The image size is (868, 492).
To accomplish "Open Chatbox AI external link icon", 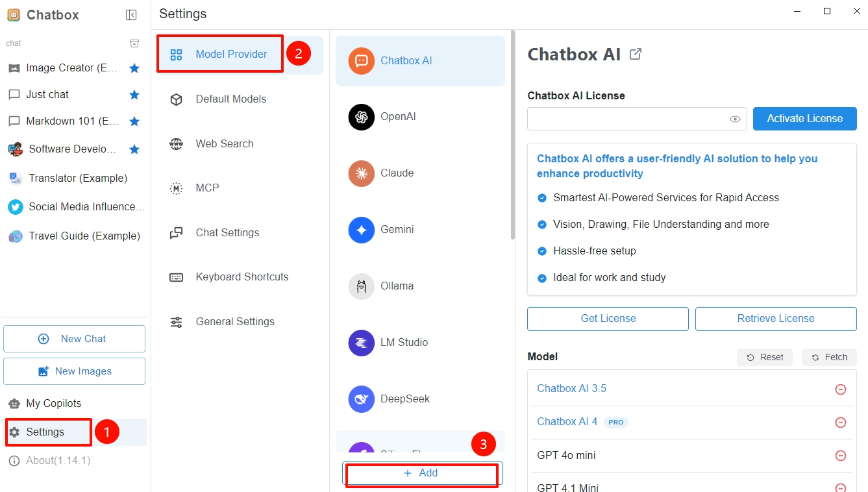I will pyautogui.click(x=636, y=55).
